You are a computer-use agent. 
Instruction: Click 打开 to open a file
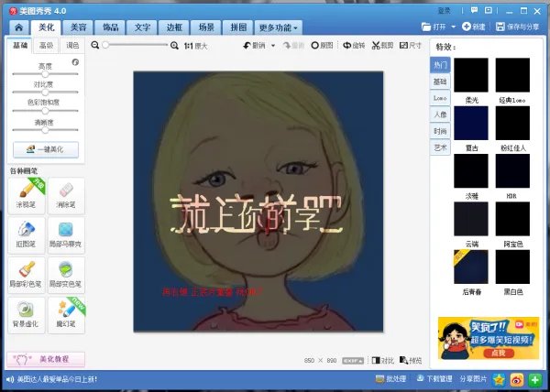pyautogui.click(x=434, y=27)
